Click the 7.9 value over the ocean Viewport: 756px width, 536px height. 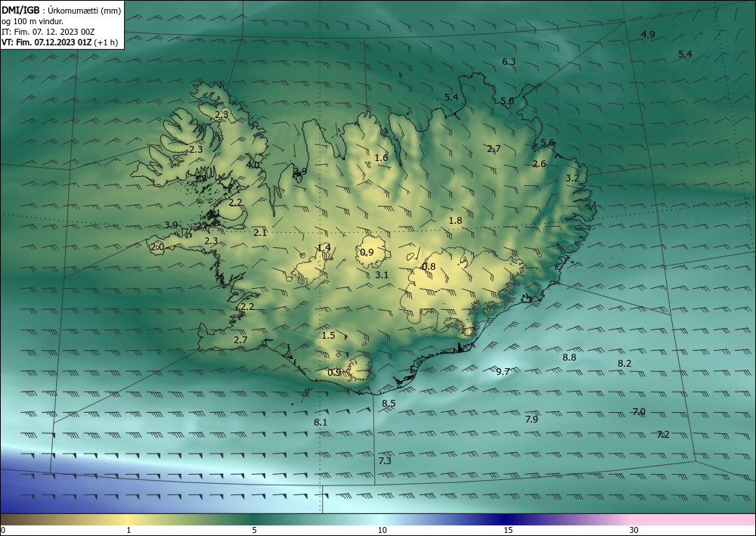[531, 420]
